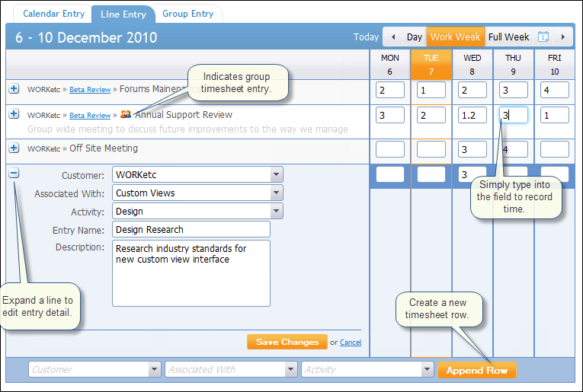This screenshot has height=392, width=583.
Task: Open the Customer WORKetc dropdown
Action: [x=276, y=174]
